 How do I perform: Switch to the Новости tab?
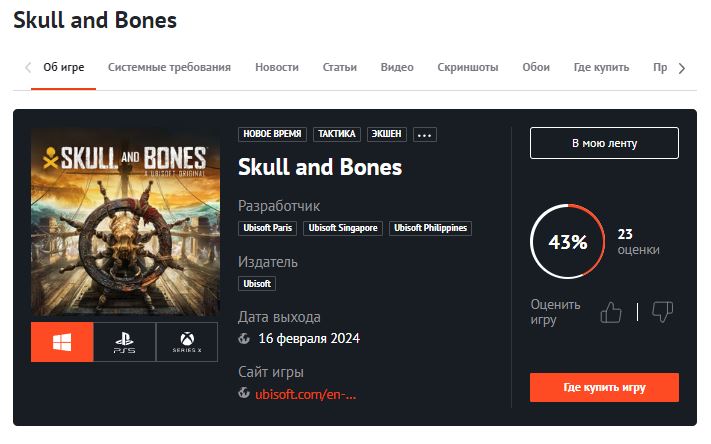point(277,68)
